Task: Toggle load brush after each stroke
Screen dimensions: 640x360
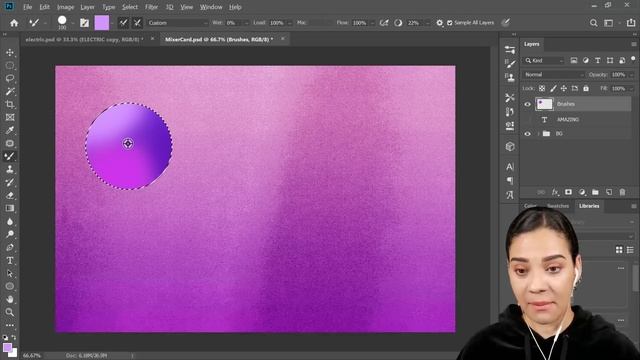Action: [123, 23]
